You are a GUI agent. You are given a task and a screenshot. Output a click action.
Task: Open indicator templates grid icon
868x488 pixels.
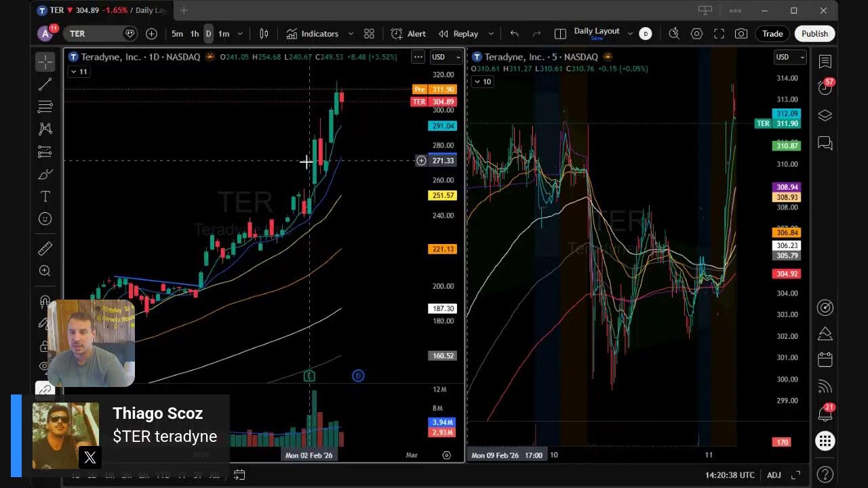click(x=369, y=34)
